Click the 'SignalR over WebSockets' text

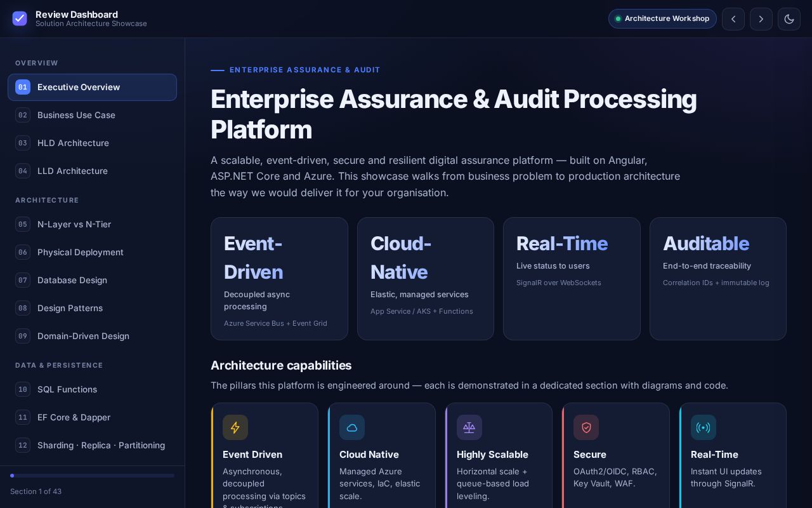point(559,283)
